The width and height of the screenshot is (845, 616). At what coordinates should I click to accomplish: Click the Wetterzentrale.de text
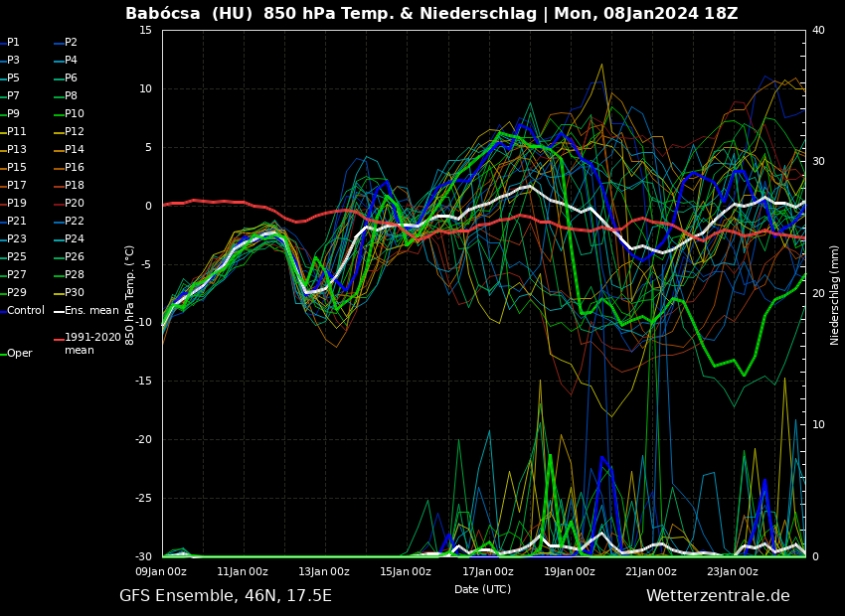tap(717, 596)
